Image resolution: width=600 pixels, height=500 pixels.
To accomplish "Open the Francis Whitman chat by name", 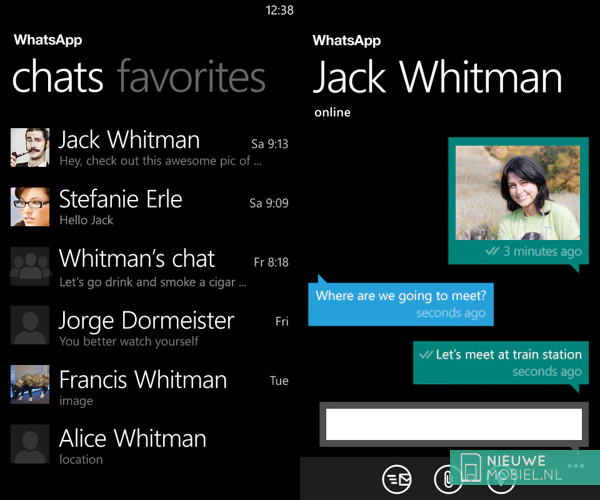I will click(x=143, y=379).
